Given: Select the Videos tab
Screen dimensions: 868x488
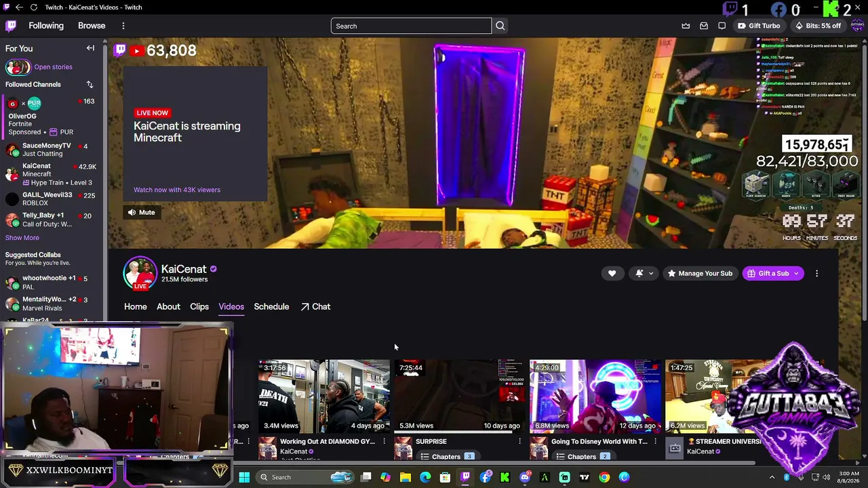Looking at the screenshot, I should tap(231, 306).
